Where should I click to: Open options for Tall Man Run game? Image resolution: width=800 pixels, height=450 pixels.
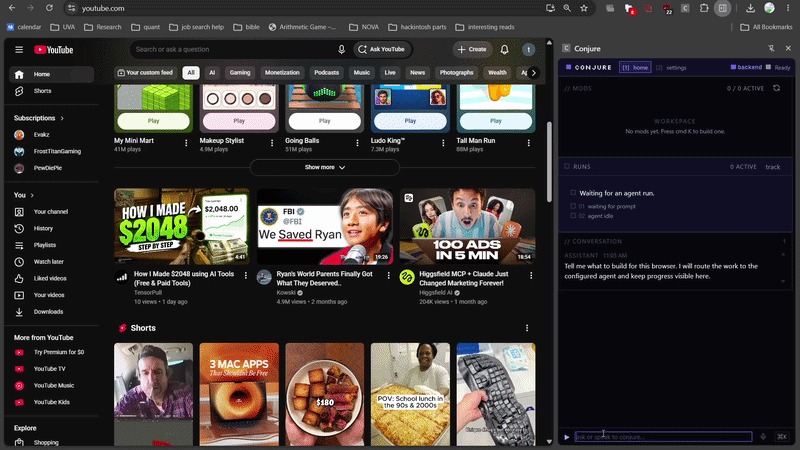(x=529, y=143)
